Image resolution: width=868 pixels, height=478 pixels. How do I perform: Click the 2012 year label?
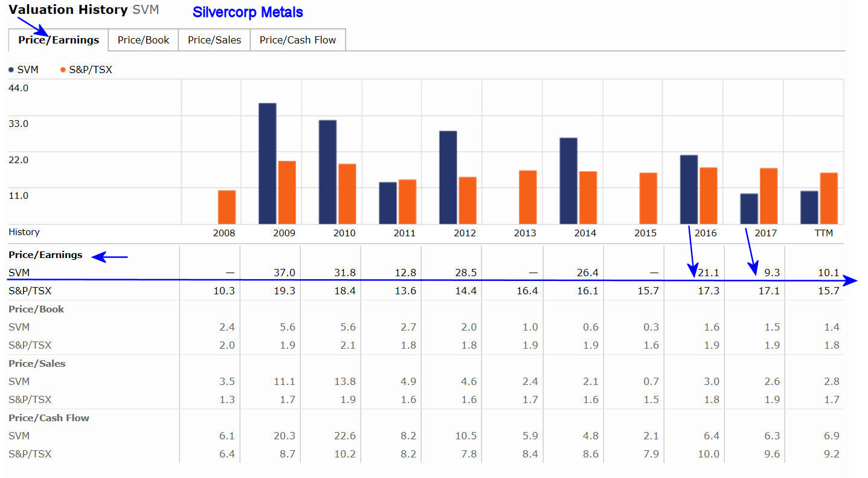(x=465, y=233)
